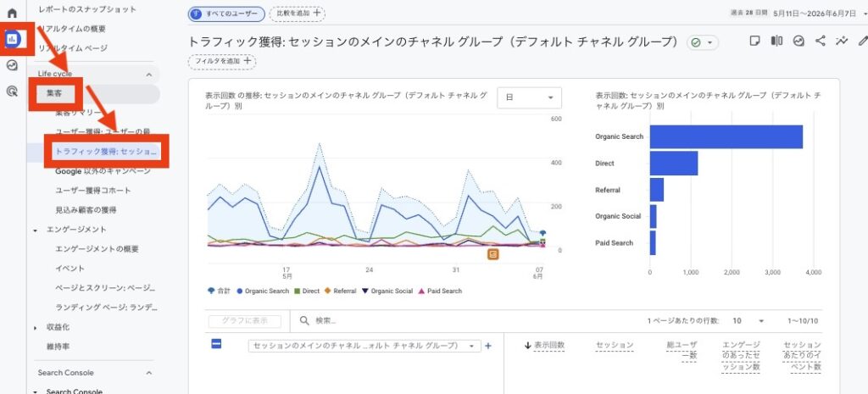Click the sort arrow next to 表示回数
The image size is (868, 394).
pyautogui.click(x=527, y=346)
